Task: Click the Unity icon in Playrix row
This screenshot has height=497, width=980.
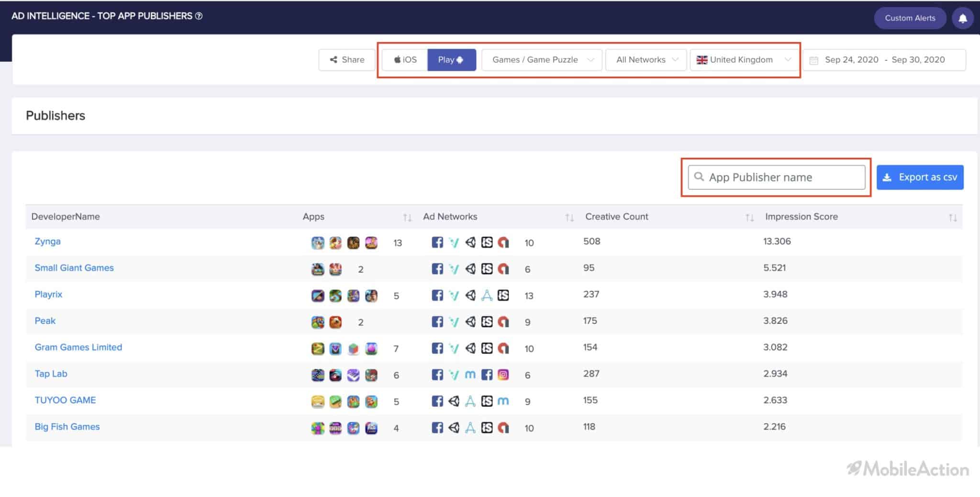Action: point(470,295)
